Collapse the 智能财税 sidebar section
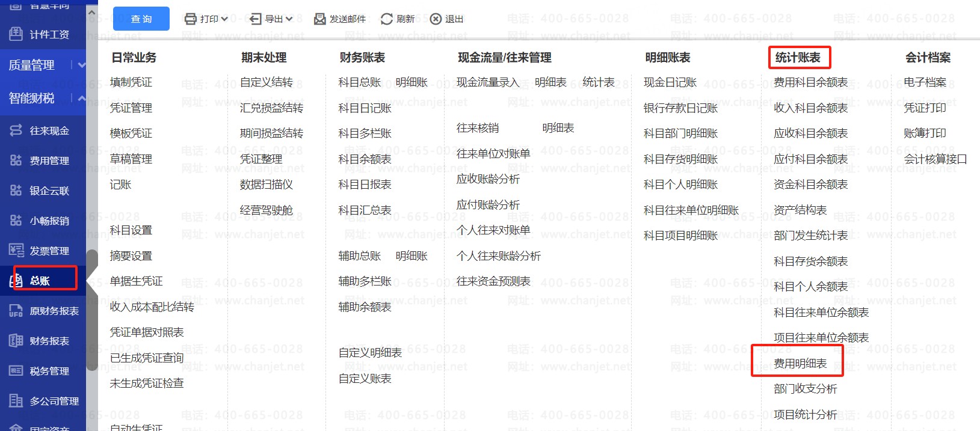 [82, 98]
